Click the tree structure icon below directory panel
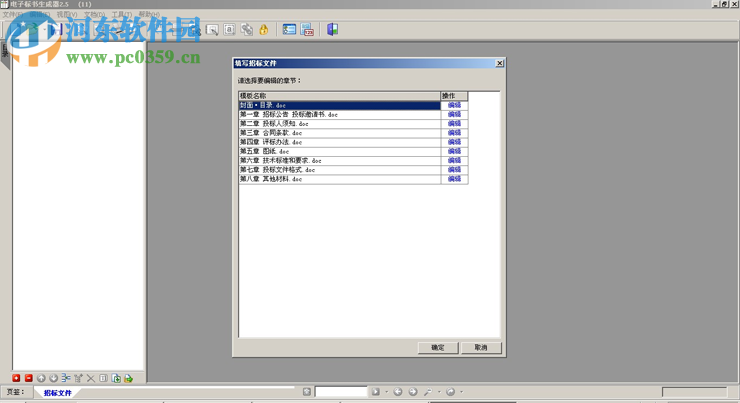Screen dimensions: 740x403 pos(66,378)
